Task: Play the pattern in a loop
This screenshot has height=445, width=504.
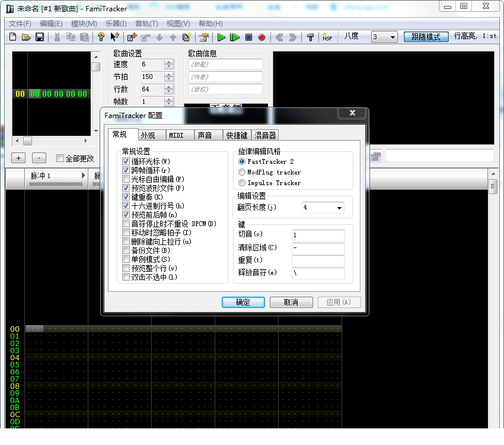Action: pos(235,37)
